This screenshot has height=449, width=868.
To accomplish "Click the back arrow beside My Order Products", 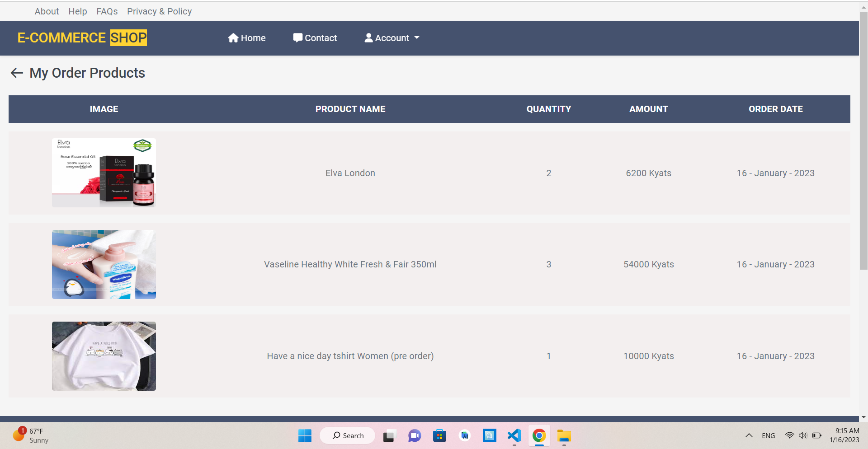I will click(x=17, y=73).
